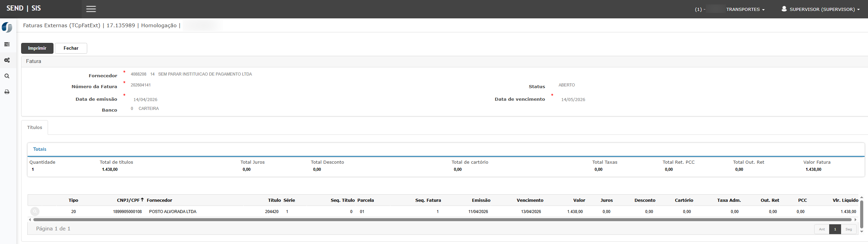
Task: Expand the TRANSPORTES company dropdown
Action: [x=745, y=10]
